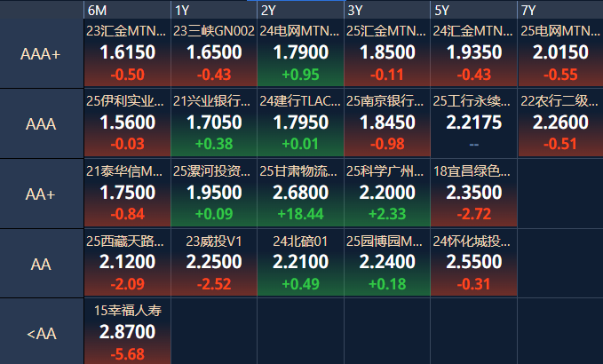This screenshot has height=364, width=603.
Task: Click the 25南京银行 cell at 1.8450
Action: tap(387, 123)
